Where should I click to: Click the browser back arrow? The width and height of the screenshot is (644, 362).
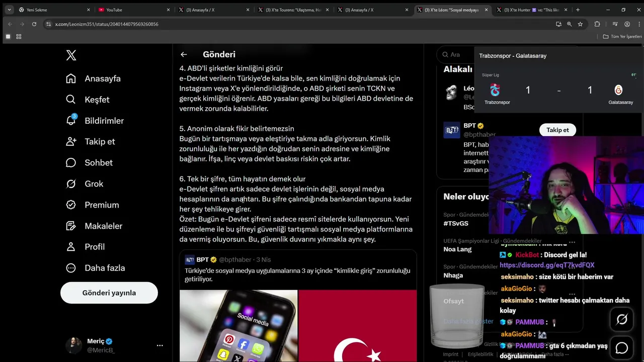pyautogui.click(x=10, y=24)
